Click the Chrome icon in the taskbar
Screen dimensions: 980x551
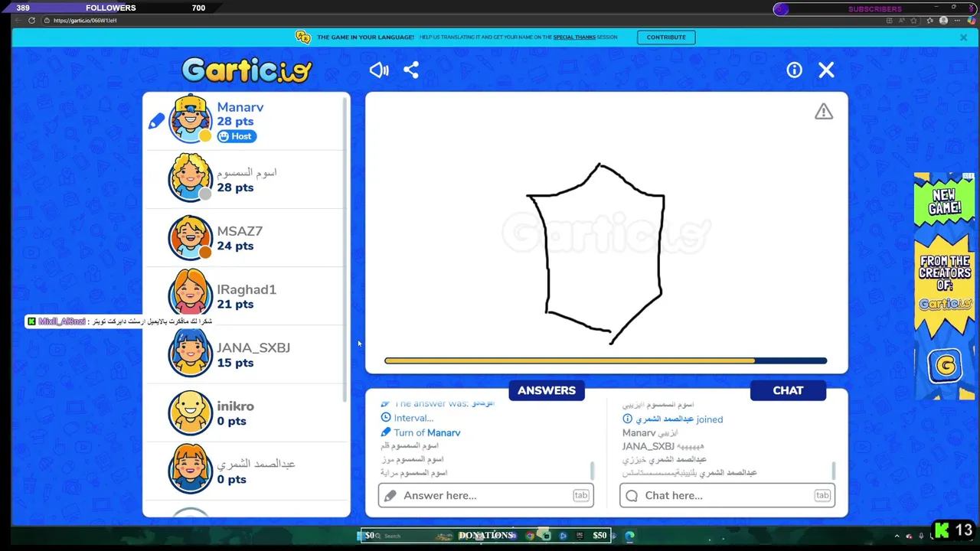click(530, 536)
